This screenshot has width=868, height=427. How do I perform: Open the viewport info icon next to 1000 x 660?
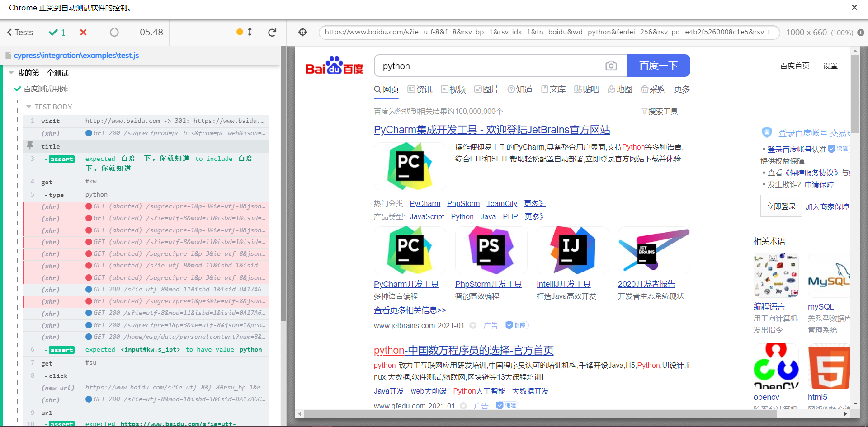coord(861,33)
